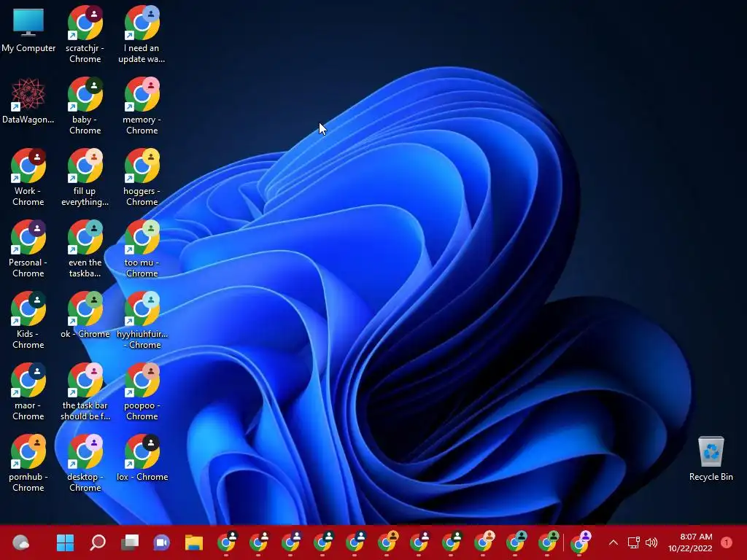Click the Work - Chrome profile shortcut
The image size is (747, 560).
(28, 178)
